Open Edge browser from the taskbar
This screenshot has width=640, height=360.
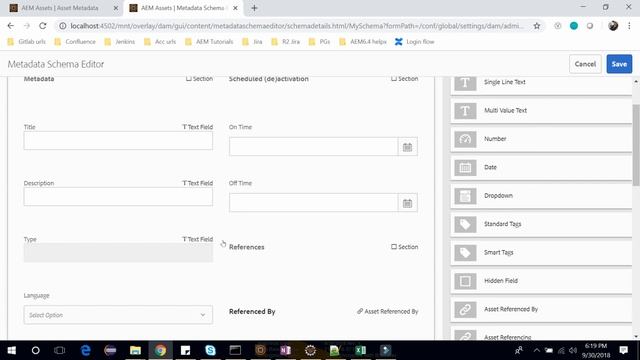pyautogui.click(x=85, y=350)
